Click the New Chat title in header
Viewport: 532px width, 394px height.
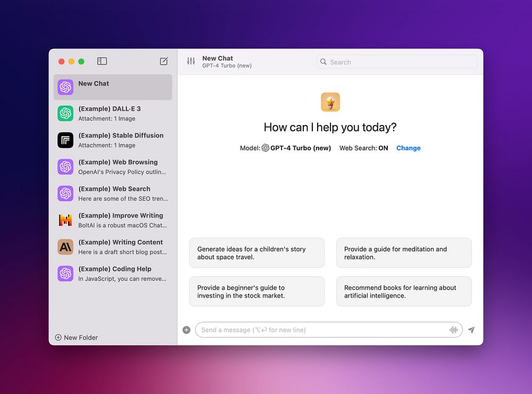(x=218, y=59)
